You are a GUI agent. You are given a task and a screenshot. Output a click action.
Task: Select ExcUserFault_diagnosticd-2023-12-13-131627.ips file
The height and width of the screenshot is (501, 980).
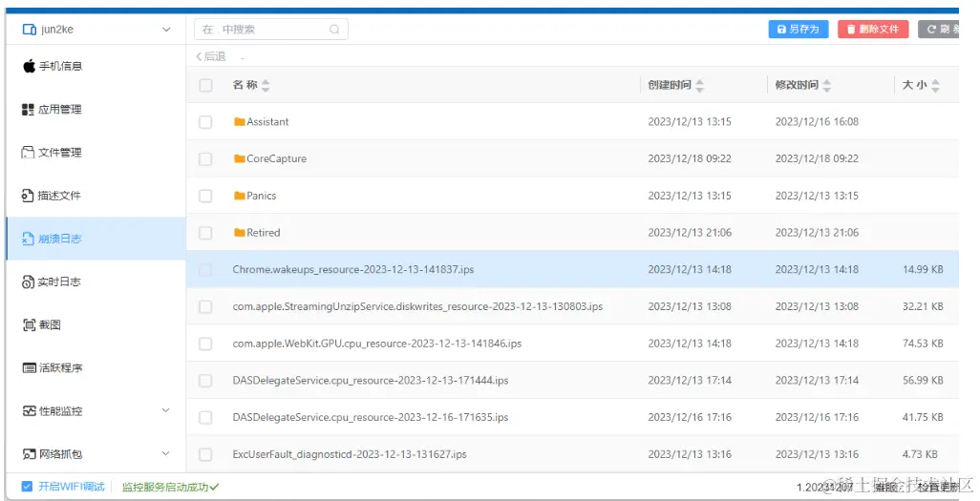pos(350,454)
